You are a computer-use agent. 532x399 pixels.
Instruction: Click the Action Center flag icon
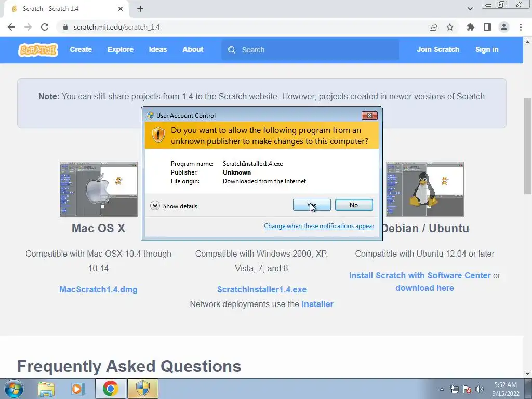point(467,389)
